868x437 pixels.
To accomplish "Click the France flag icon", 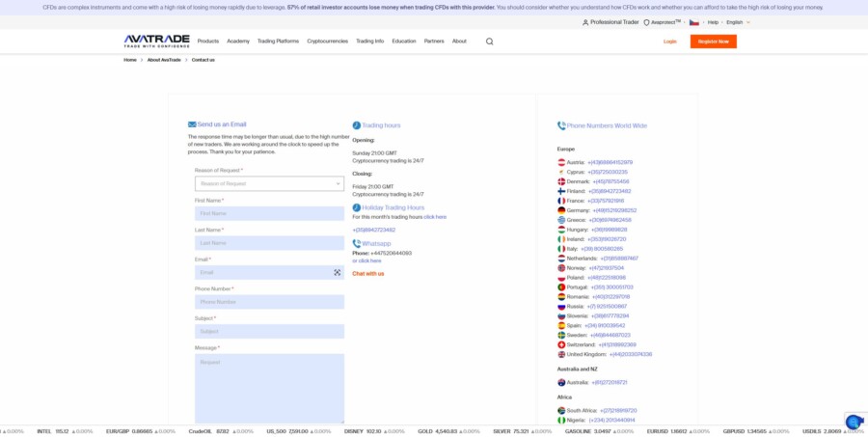I will click(561, 201).
